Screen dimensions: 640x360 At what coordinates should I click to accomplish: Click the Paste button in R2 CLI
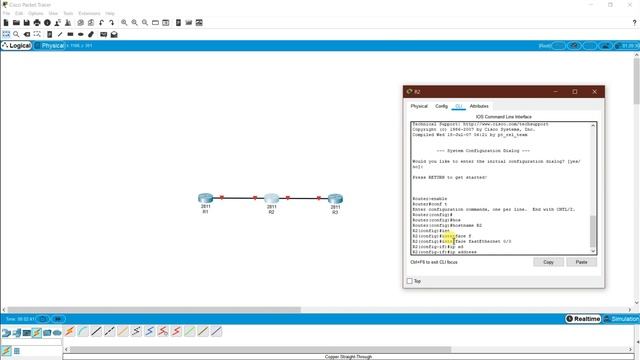coord(582,262)
